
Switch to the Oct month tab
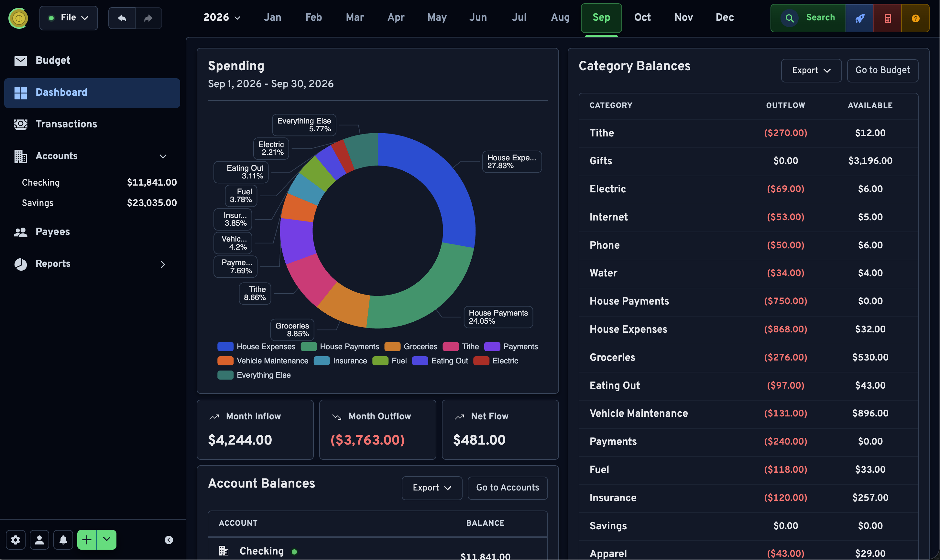(642, 17)
